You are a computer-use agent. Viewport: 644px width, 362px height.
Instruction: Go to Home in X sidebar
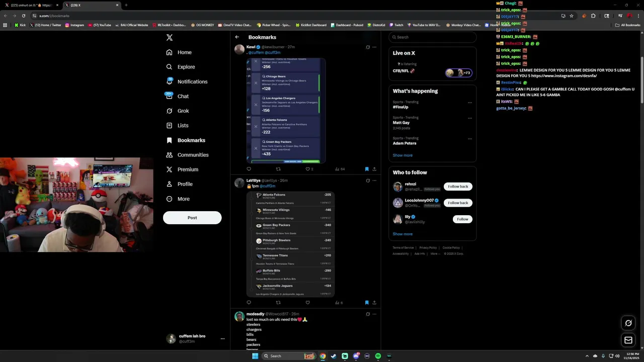coord(179,52)
